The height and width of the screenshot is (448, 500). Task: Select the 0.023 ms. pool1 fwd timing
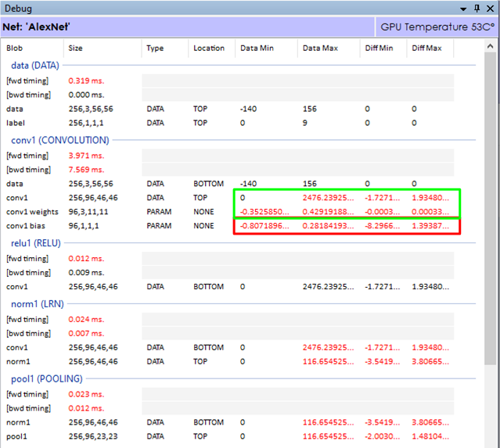coord(86,395)
